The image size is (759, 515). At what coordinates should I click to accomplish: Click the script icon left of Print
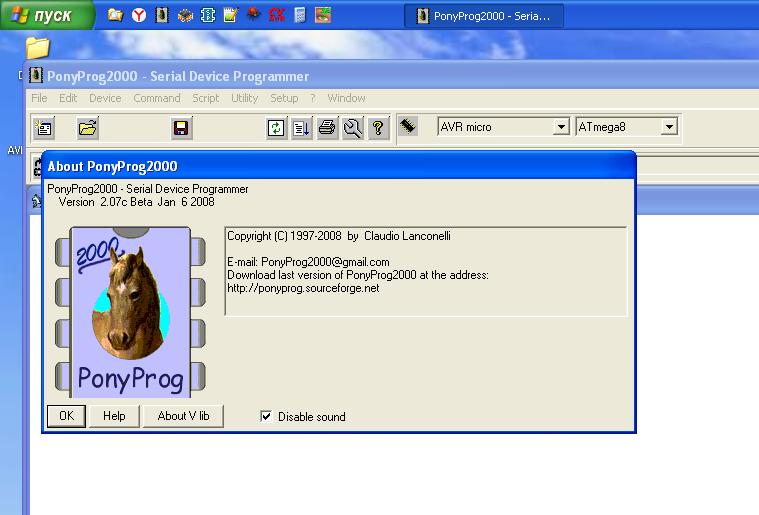[x=301, y=128]
